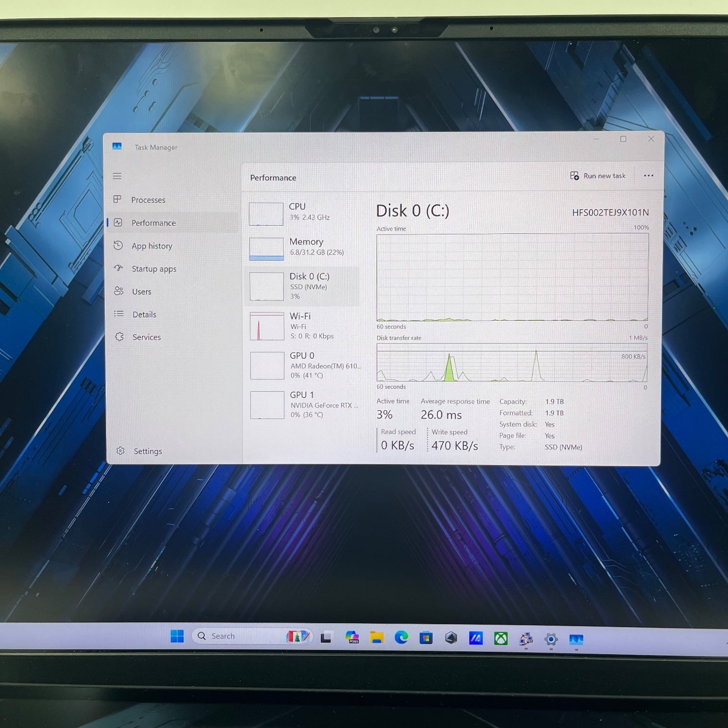Screen dimensions: 728x728
Task: Select the CPU performance thumbnail
Action: click(266, 214)
